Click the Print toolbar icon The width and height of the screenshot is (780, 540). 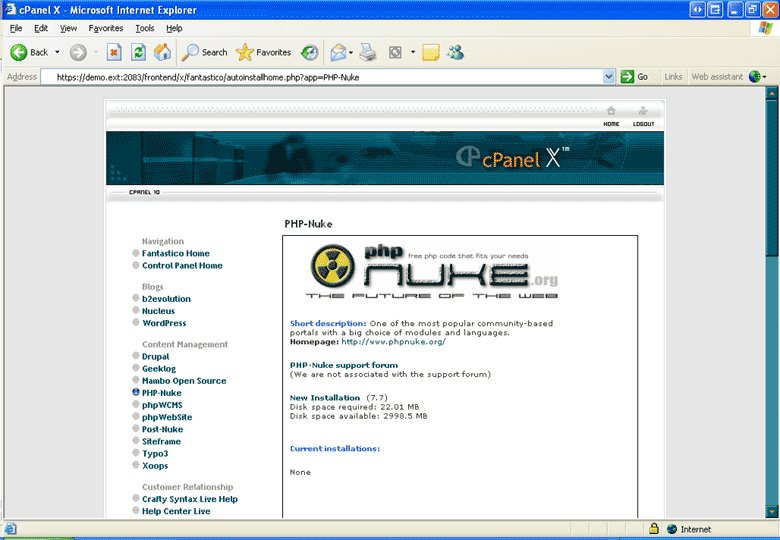pos(368,52)
